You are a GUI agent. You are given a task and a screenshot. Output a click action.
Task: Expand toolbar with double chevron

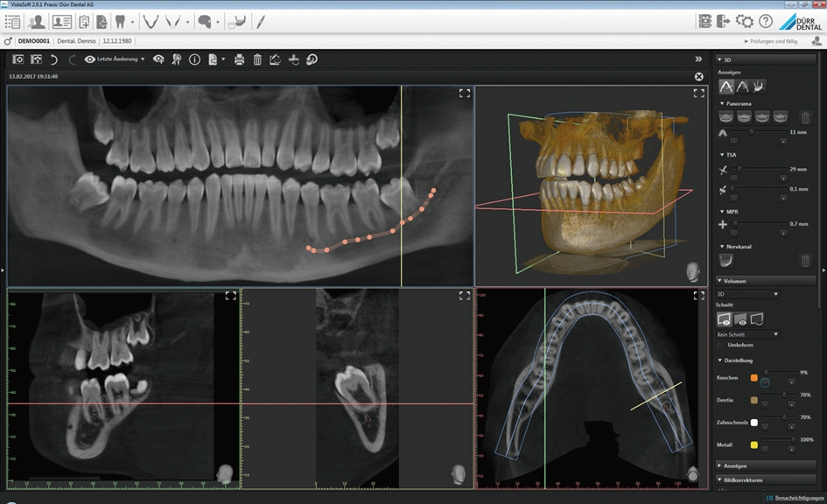pyautogui.click(x=698, y=59)
